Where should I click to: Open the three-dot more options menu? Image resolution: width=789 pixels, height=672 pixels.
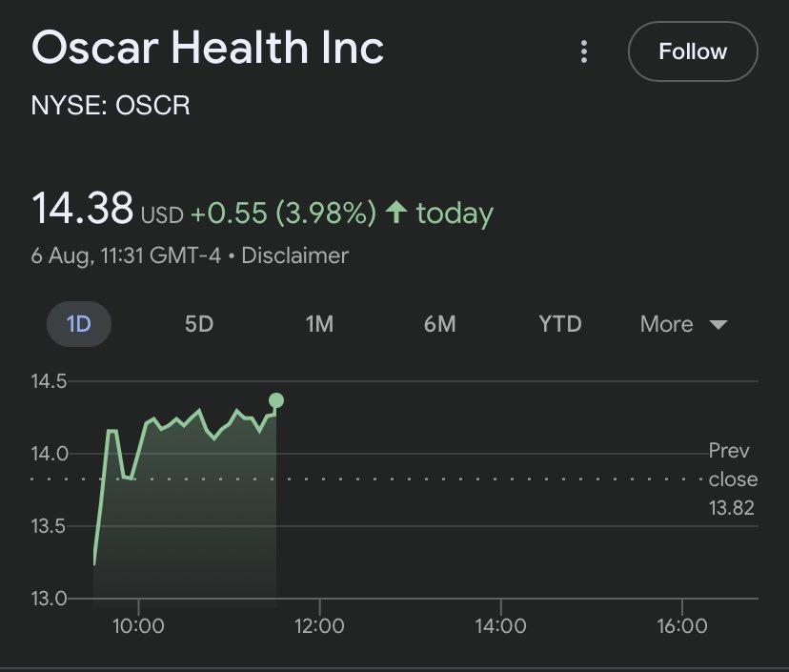[584, 51]
